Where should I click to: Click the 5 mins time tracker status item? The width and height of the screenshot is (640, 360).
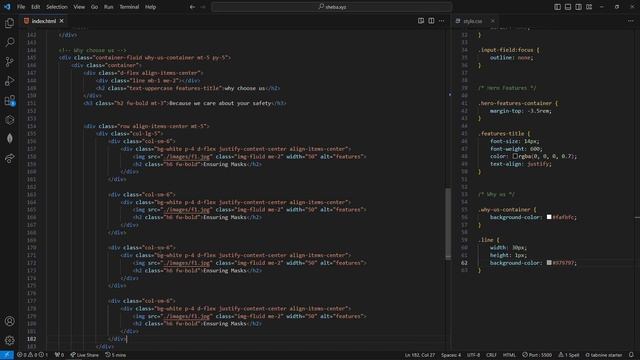click(116, 355)
